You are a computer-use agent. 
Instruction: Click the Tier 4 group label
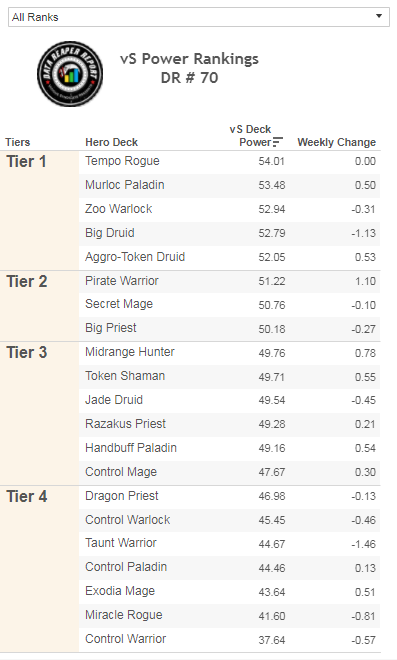click(x=27, y=497)
